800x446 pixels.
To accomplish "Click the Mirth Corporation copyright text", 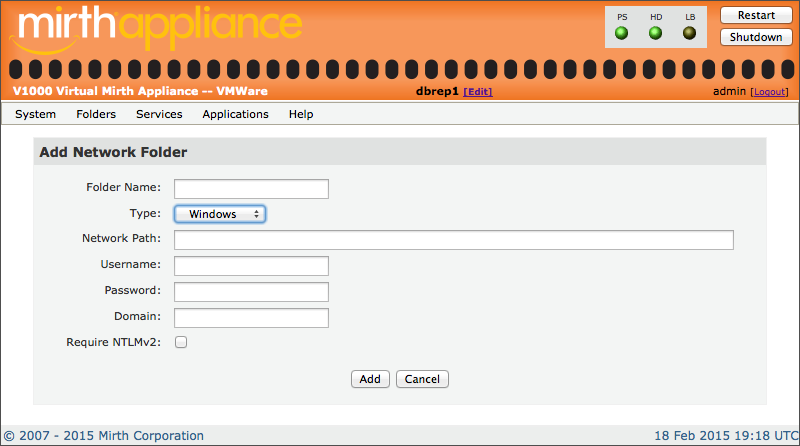I will pyautogui.click(x=104, y=436).
